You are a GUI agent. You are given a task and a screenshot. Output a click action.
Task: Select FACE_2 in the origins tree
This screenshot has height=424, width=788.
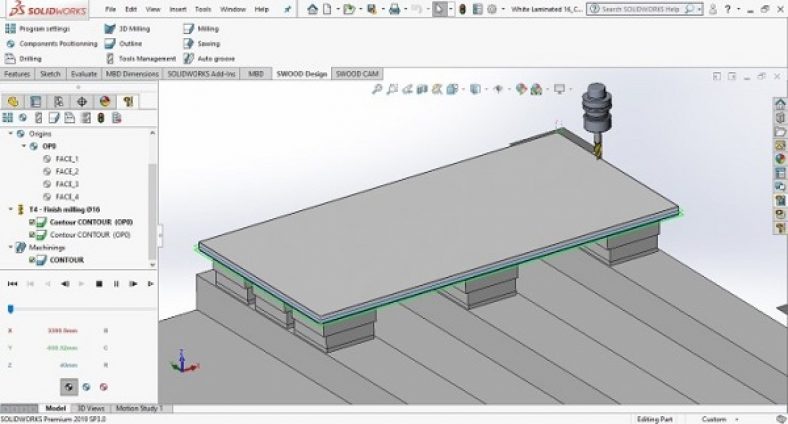(67, 171)
